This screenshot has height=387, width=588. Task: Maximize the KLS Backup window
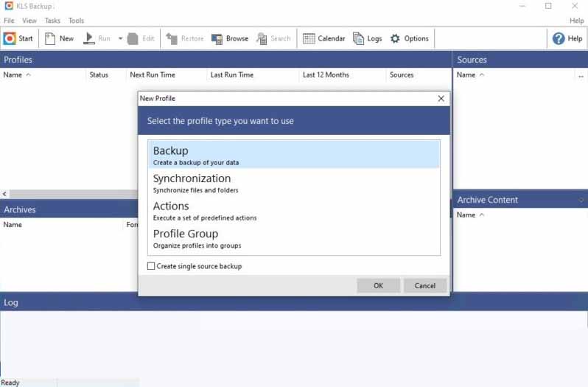click(548, 6)
